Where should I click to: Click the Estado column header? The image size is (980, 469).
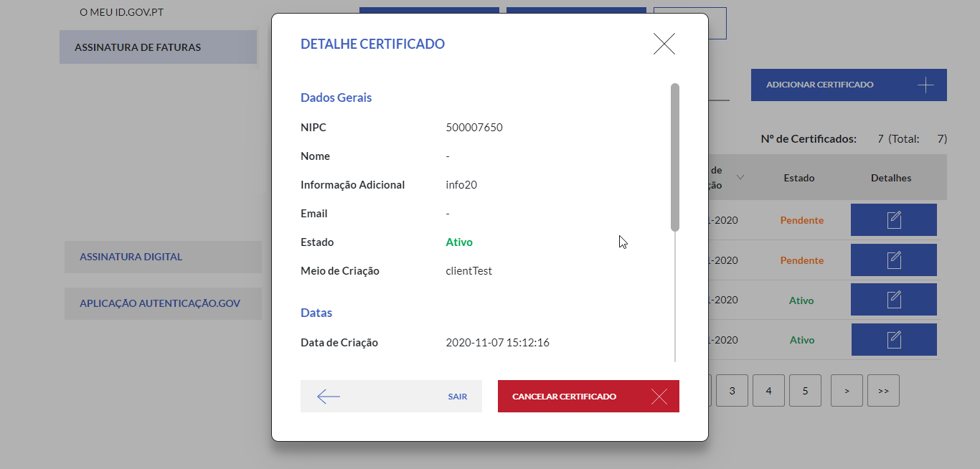pyautogui.click(x=798, y=178)
